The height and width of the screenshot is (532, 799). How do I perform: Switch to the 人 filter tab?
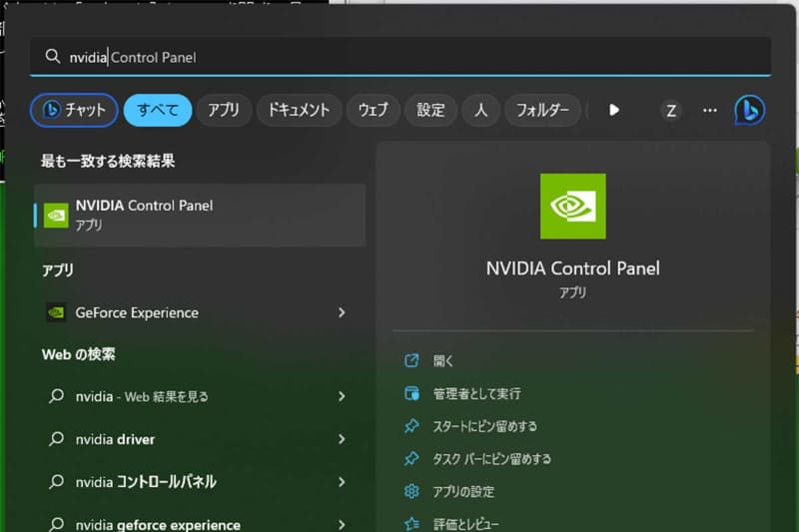pos(480,110)
